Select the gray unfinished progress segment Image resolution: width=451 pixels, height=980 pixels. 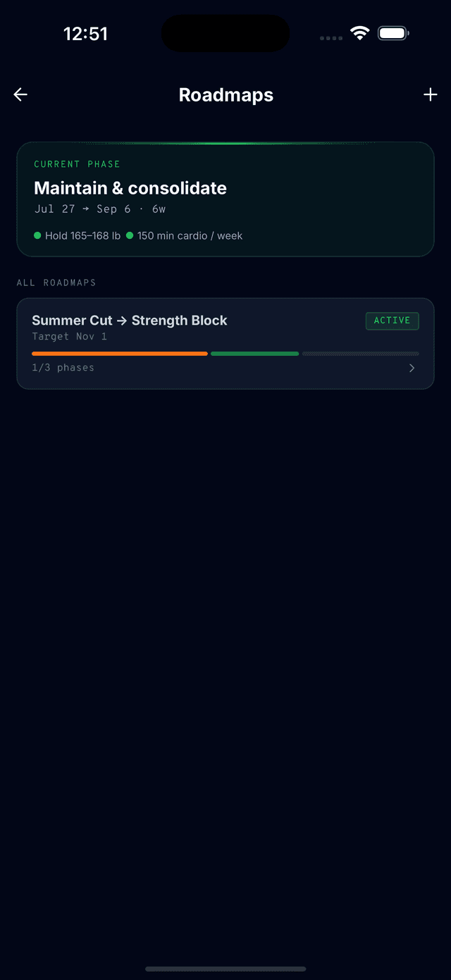[x=361, y=354]
